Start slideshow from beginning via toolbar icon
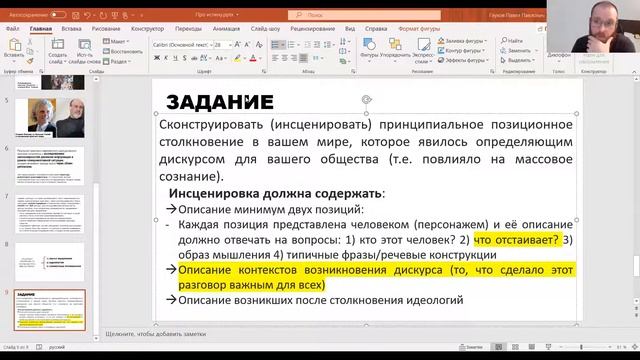Image resolution: width=640 pixels, height=360 pixels. [x=115, y=15]
